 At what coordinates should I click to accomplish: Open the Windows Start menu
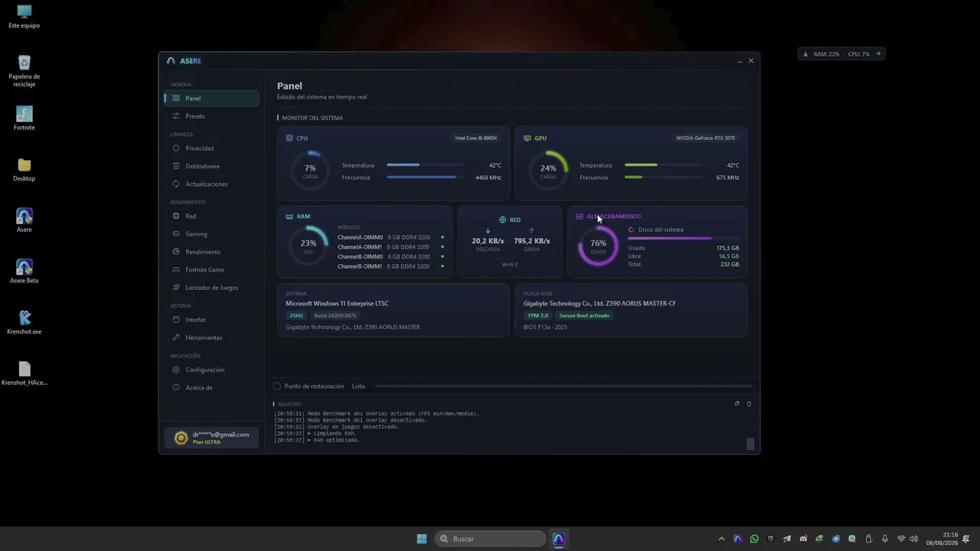(422, 539)
